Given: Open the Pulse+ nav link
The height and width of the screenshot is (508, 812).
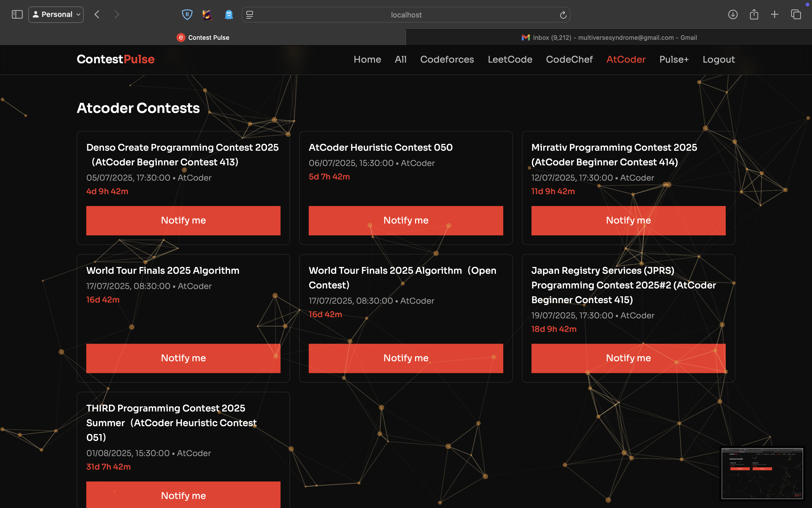Looking at the screenshot, I should click(x=674, y=60).
